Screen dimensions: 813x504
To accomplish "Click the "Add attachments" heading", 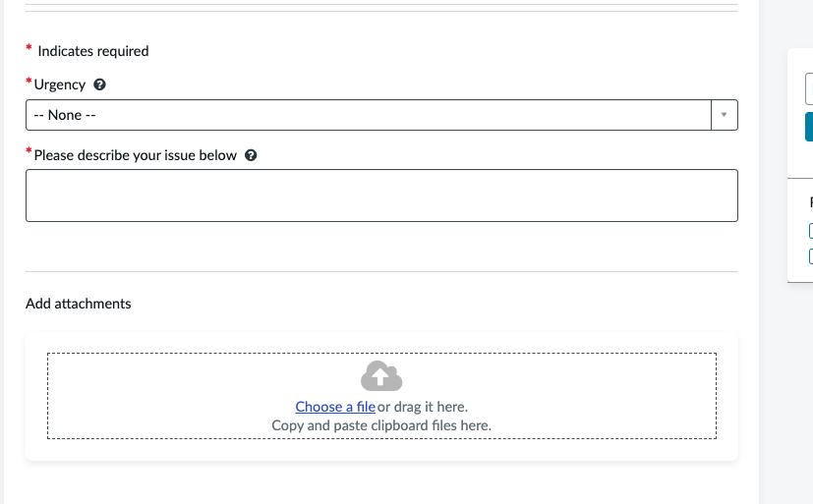I will click(79, 304).
